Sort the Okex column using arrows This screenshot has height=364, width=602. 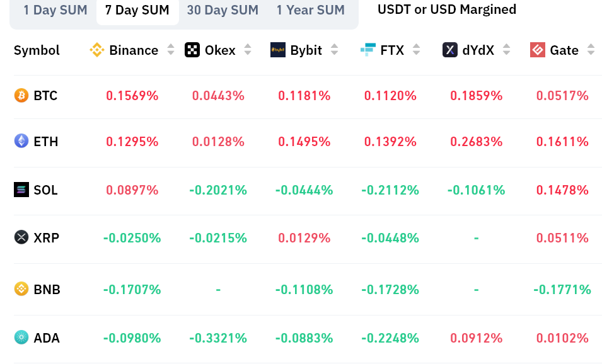[248, 50]
